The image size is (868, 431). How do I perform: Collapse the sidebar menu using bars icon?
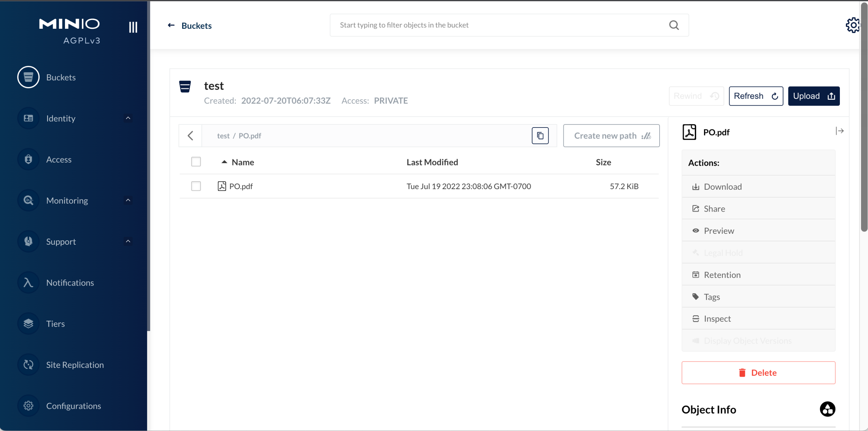pos(133,27)
